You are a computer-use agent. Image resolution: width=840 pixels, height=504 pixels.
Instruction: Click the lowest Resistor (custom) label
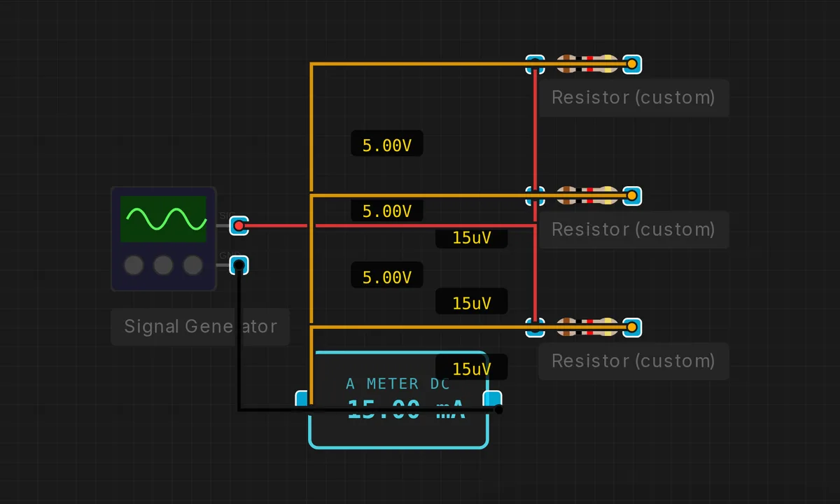(633, 361)
